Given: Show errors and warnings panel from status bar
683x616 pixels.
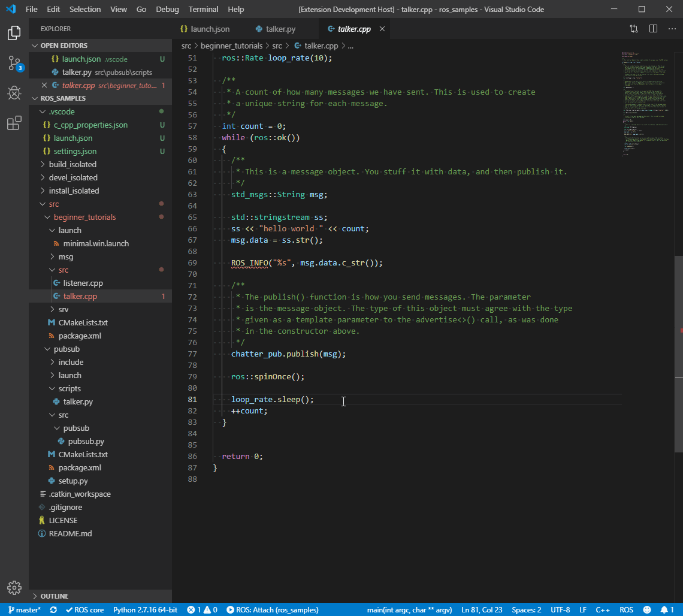Looking at the screenshot, I should coord(202,609).
